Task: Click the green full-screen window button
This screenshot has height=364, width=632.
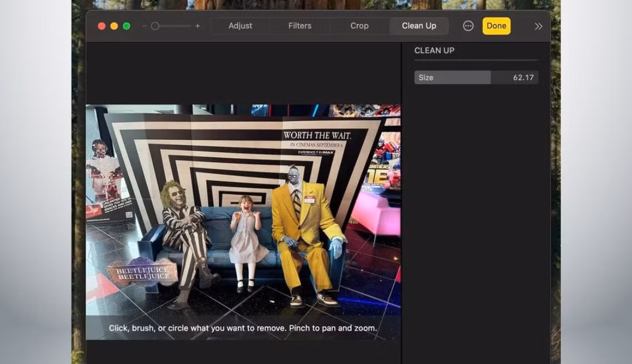Action: (127, 26)
